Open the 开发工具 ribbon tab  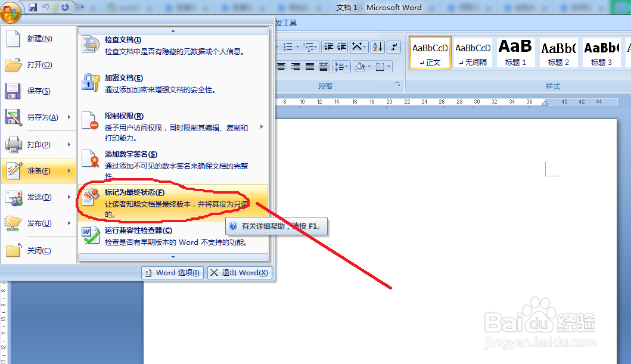click(x=286, y=23)
